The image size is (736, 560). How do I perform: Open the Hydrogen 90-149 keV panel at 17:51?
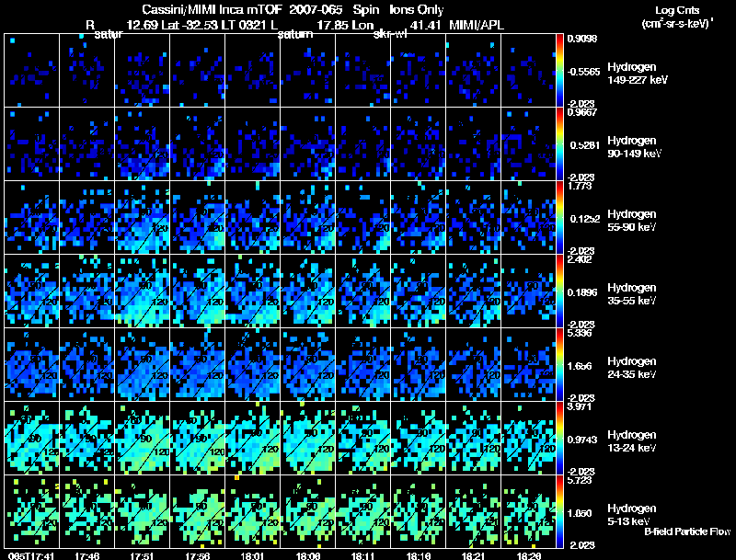[x=143, y=144]
